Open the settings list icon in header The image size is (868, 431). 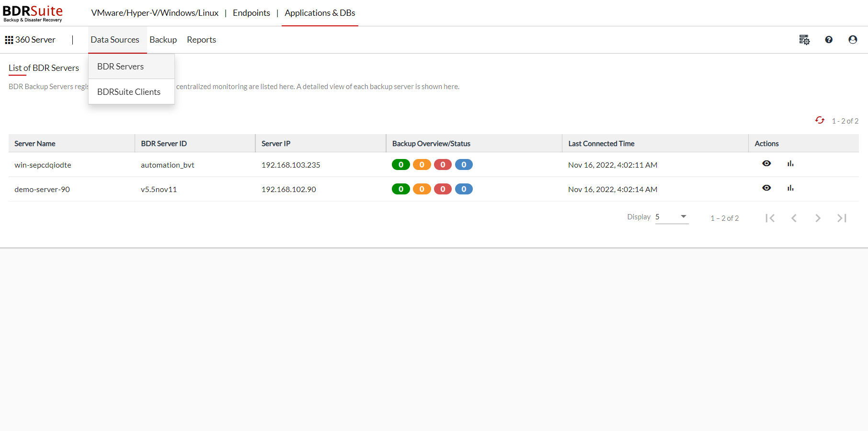point(804,40)
